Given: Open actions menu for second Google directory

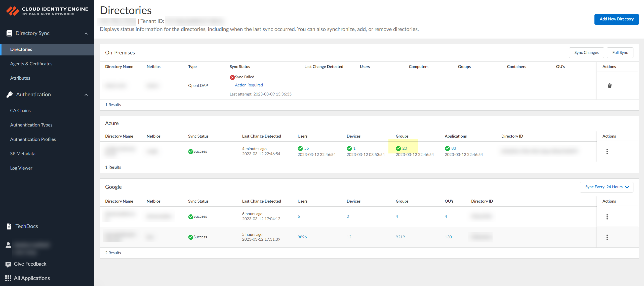Looking at the screenshot, I should point(607,237).
